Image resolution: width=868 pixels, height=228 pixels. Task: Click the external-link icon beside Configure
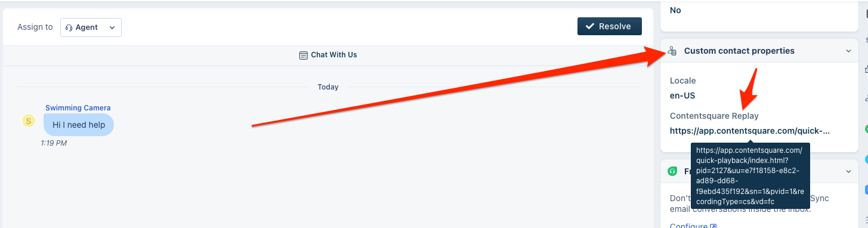[713, 226]
